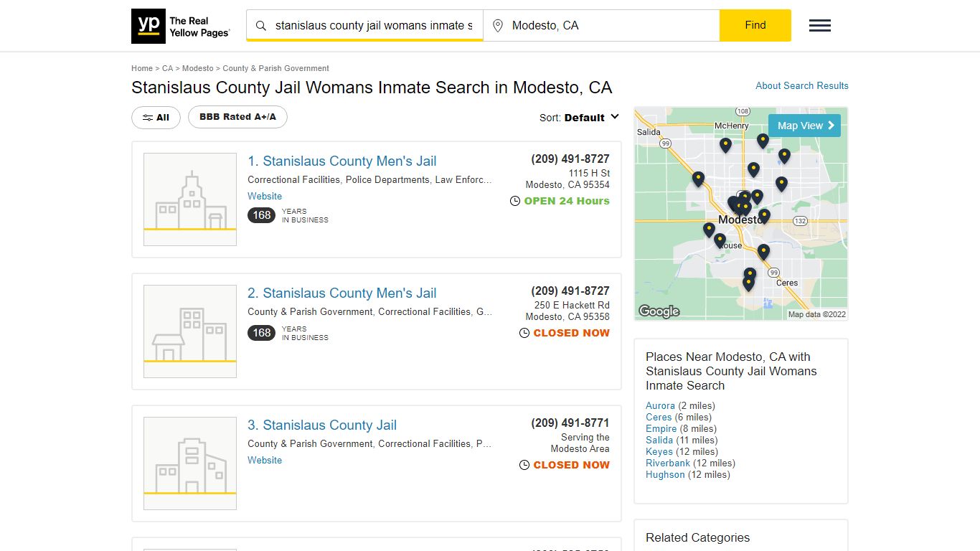Click County & Parish Government category on listing 3
Screen dimensions: 980x551
[310, 444]
